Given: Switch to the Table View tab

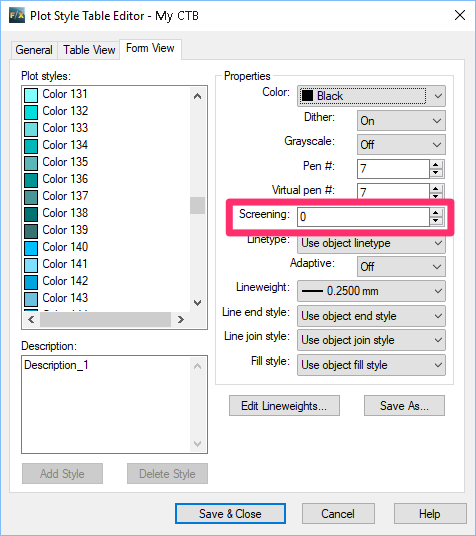Looking at the screenshot, I should [89, 50].
